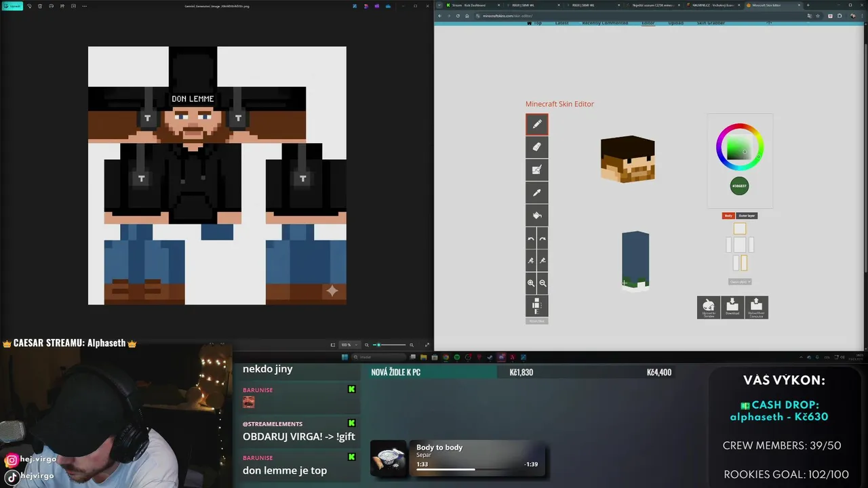Click the skin template image in viewer
The height and width of the screenshot is (488, 868).
(x=217, y=176)
